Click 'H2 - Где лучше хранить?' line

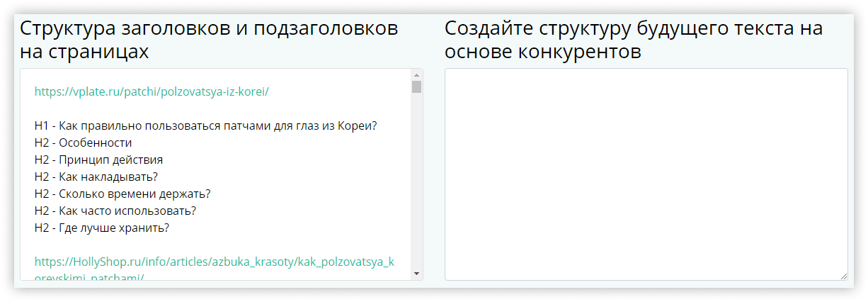pyautogui.click(x=102, y=228)
